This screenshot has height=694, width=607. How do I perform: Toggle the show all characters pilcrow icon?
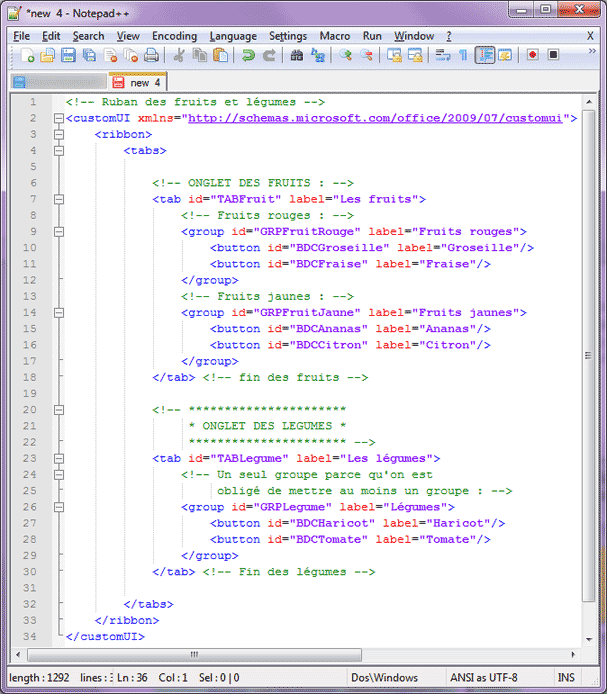click(463, 55)
